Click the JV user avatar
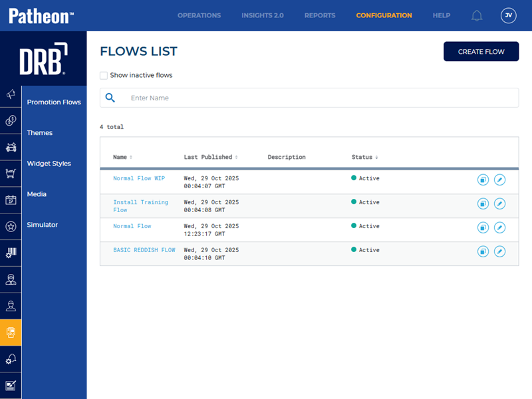 coord(508,15)
